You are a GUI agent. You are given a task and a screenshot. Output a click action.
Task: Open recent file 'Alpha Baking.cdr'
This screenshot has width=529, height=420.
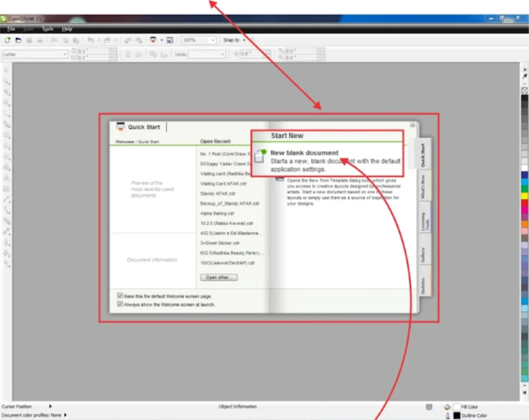click(x=217, y=213)
